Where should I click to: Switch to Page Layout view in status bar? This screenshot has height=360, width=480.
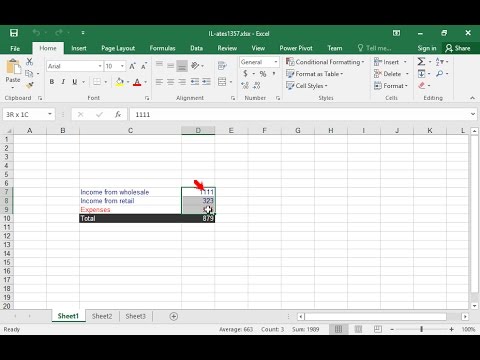point(358,329)
